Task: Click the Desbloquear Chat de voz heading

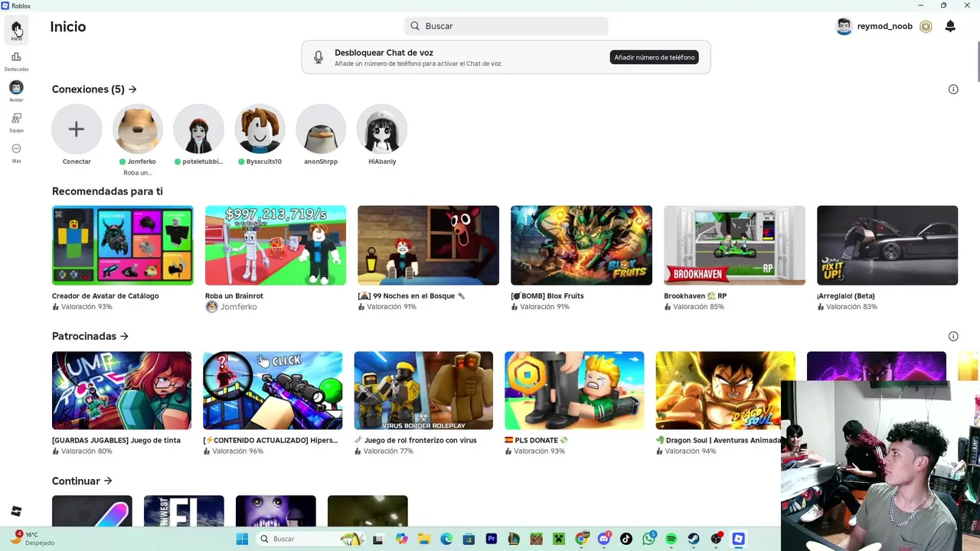Action: pyautogui.click(x=384, y=53)
